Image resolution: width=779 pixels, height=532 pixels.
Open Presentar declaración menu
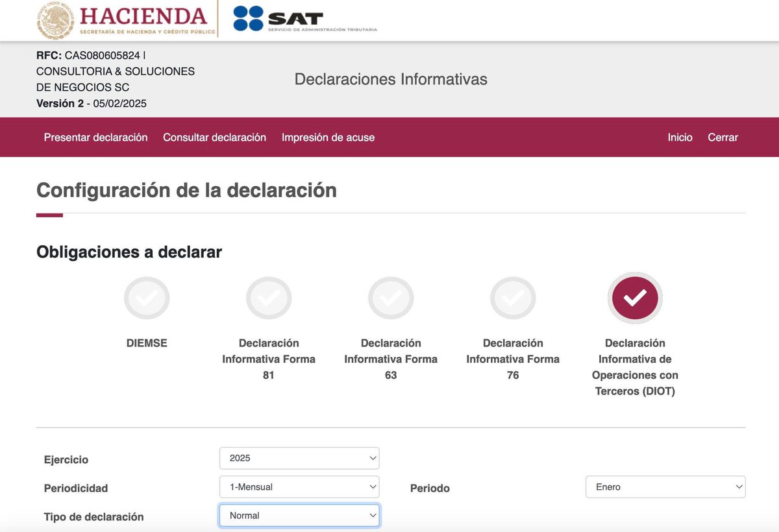click(96, 138)
